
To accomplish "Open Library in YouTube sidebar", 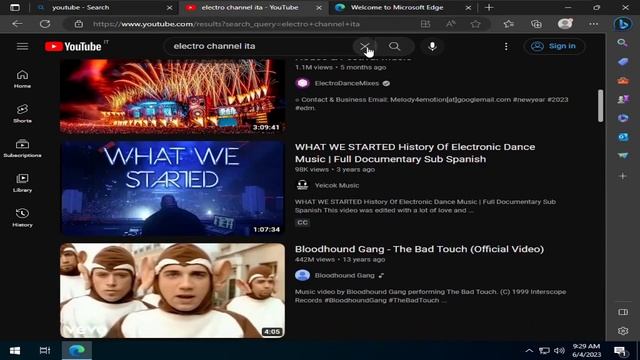I will (22, 183).
